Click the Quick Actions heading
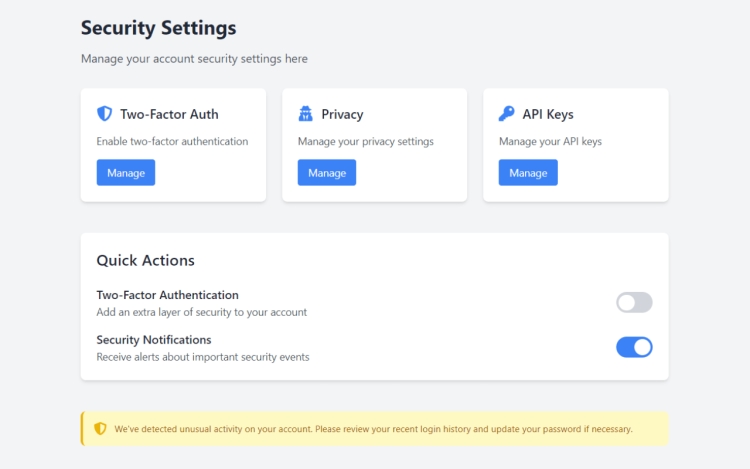This screenshot has height=469, width=750. 145,261
